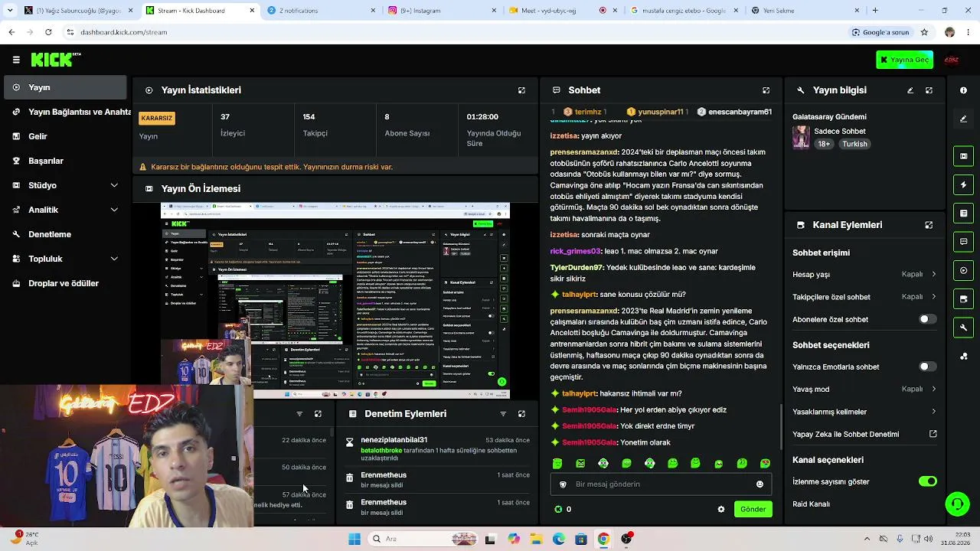The image size is (980, 551).
Task: Expand the Stüdyo sidebar section
Action: point(114,185)
